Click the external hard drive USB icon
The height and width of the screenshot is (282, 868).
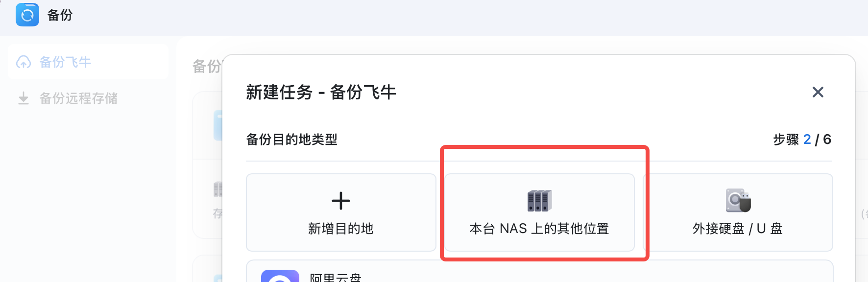[x=738, y=201]
